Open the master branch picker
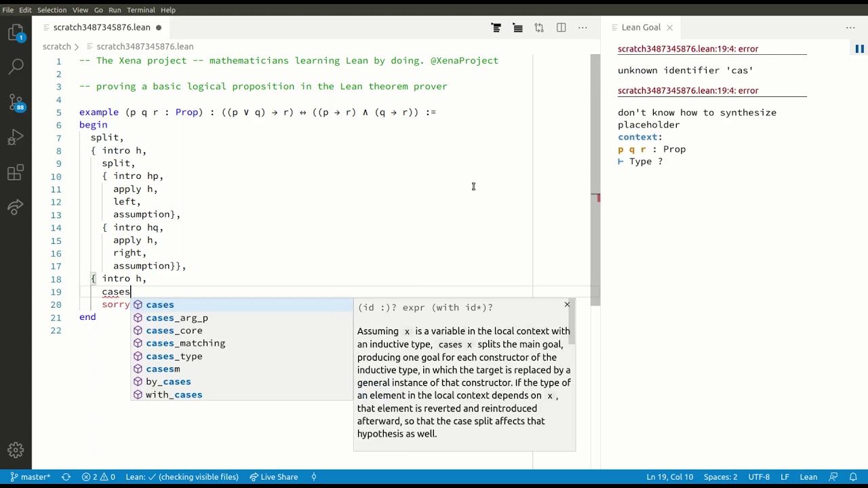 click(30, 477)
